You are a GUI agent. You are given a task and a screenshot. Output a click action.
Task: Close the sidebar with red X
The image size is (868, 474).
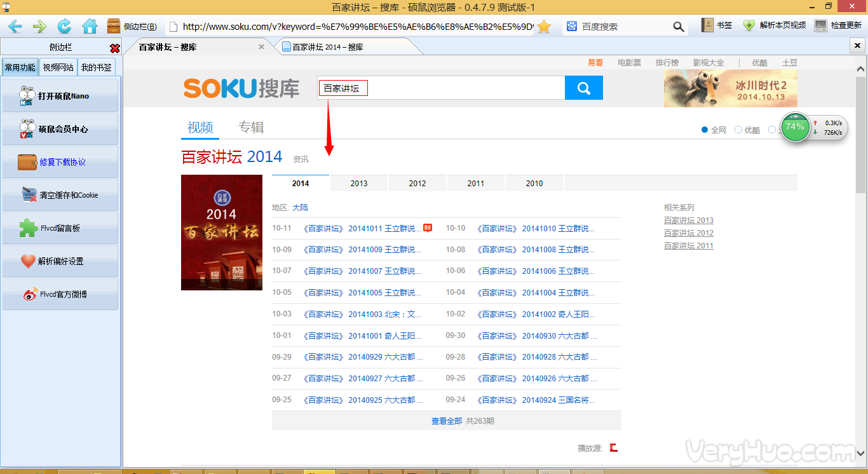coord(114,48)
